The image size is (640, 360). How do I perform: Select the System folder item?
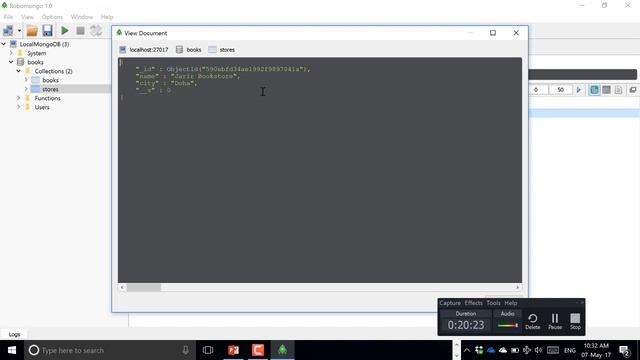pyautogui.click(x=36, y=53)
